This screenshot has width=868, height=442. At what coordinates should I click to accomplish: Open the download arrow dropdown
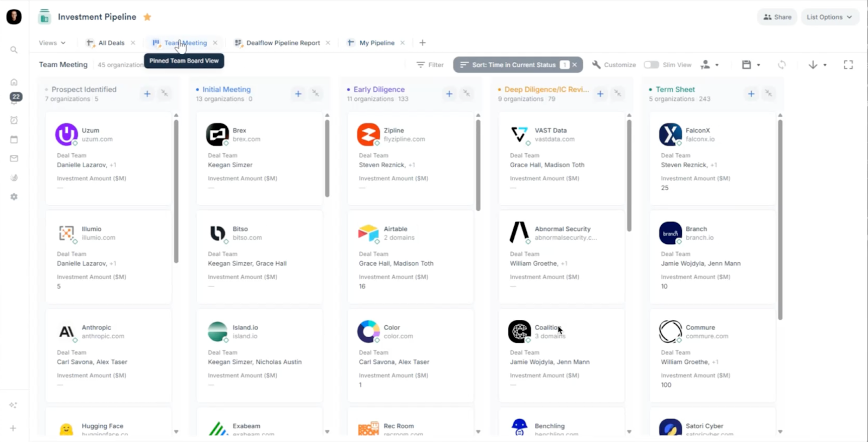click(818, 65)
